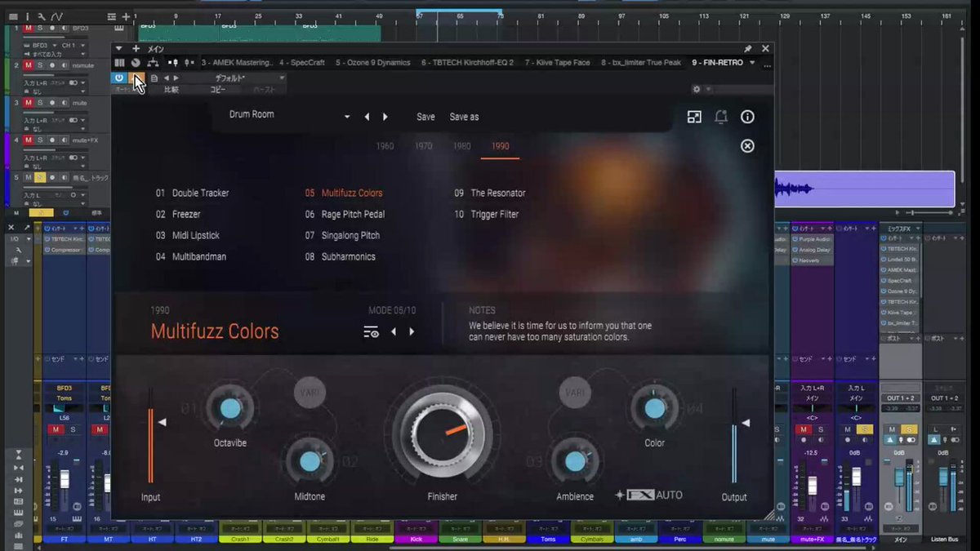
Task: Select the 1960 decade tab
Action: tap(385, 146)
